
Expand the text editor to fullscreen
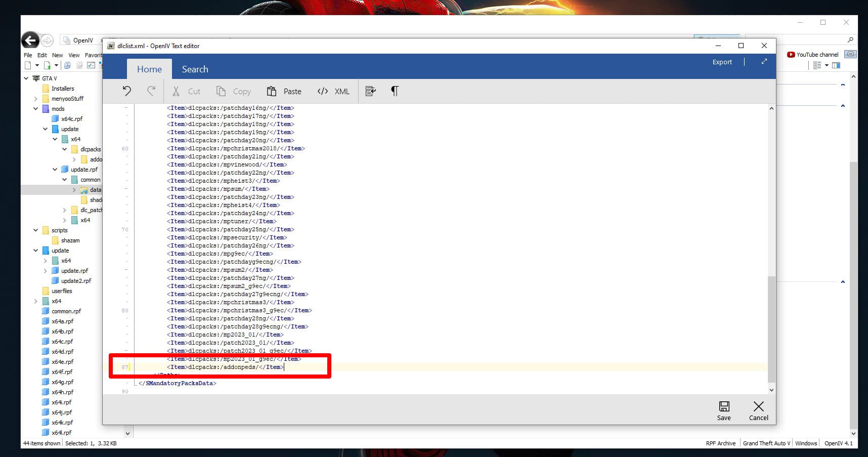764,62
